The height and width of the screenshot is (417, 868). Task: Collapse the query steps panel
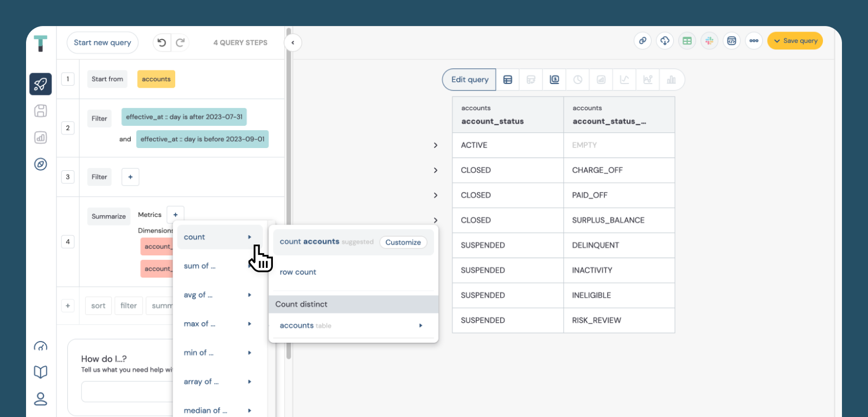pyautogui.click(x=293, y=42)
